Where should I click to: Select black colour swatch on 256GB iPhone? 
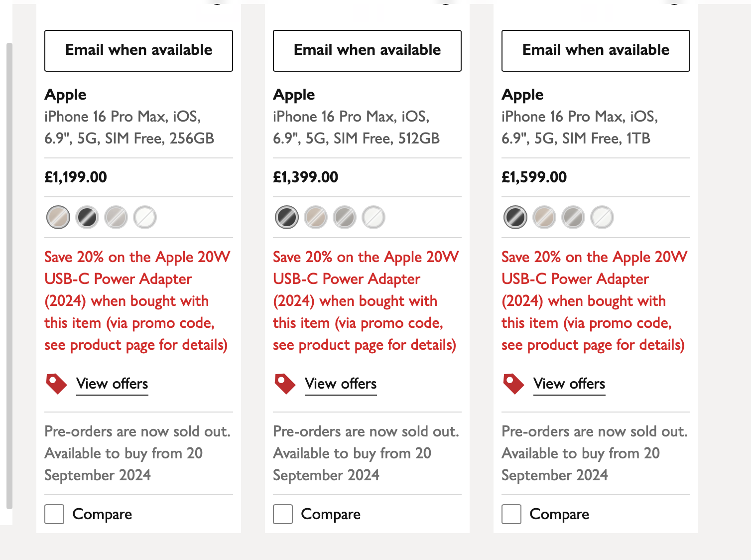87,217
